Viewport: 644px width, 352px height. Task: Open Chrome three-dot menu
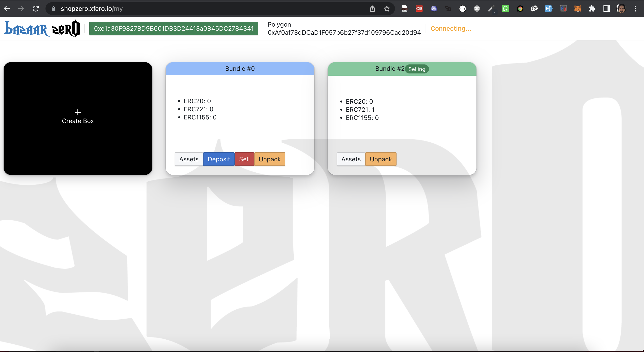(x=635, y=9)
